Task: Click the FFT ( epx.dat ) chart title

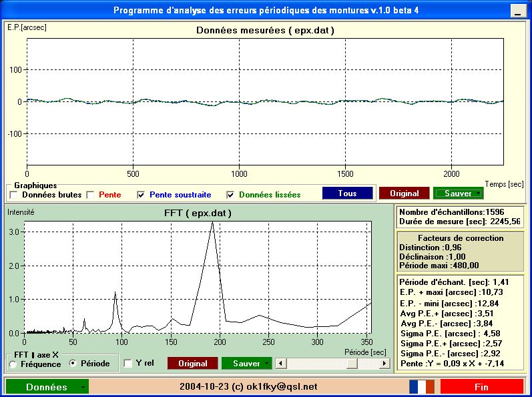Action: pos(198,214)
